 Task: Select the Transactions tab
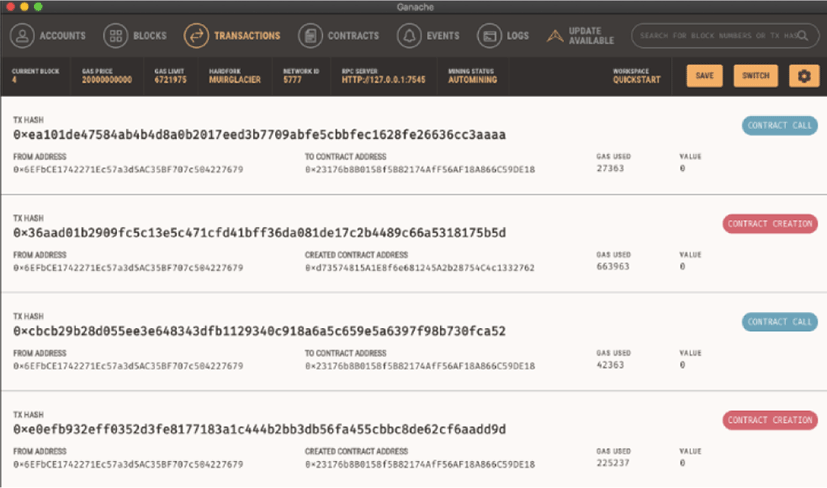click(x=232, y=36)
